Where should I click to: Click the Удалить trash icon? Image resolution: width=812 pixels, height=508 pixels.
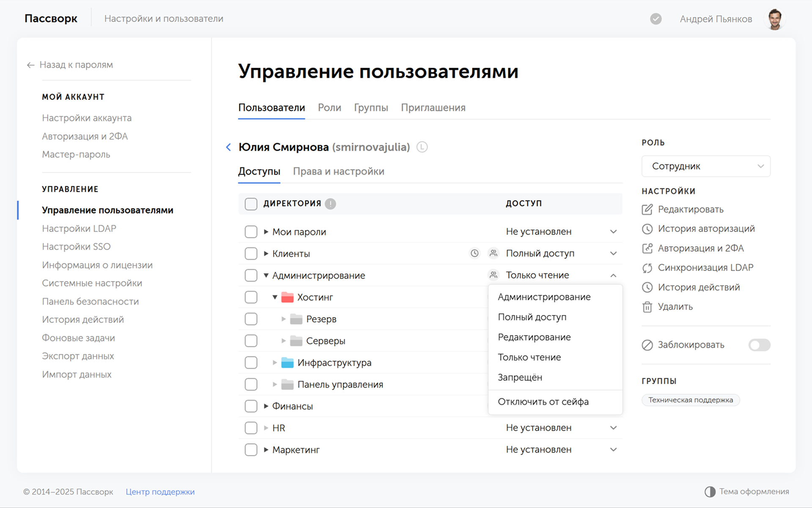647,307
